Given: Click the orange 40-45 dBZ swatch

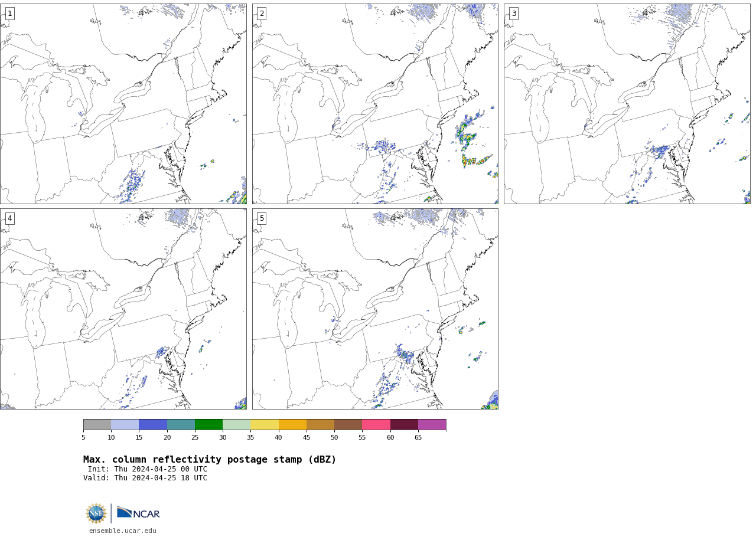Looking at the screenshot, I should point(292,425).
